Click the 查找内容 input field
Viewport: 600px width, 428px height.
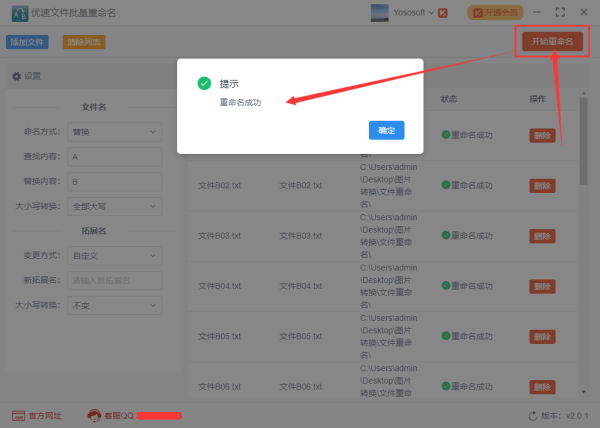point(115,157)
